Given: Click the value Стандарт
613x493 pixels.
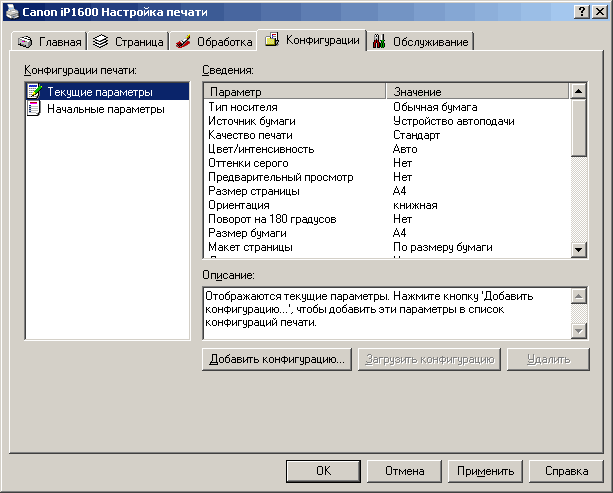Looking at the screenshot, I should tap(416, 135).
